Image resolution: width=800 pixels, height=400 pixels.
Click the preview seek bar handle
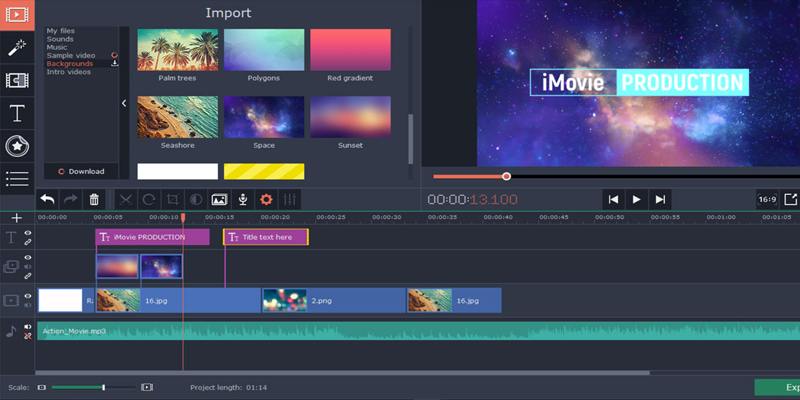pyautogui.click(x=506, y=177)
